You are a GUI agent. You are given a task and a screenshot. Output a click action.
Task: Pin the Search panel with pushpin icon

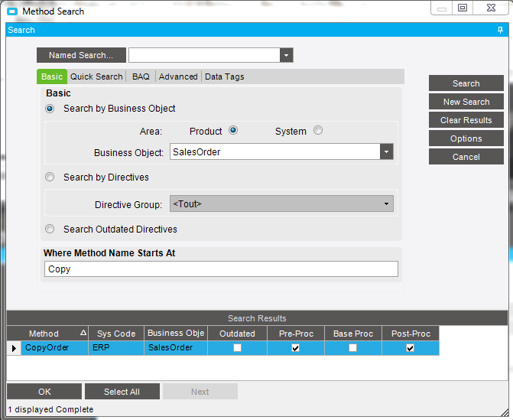click(500, 30)
